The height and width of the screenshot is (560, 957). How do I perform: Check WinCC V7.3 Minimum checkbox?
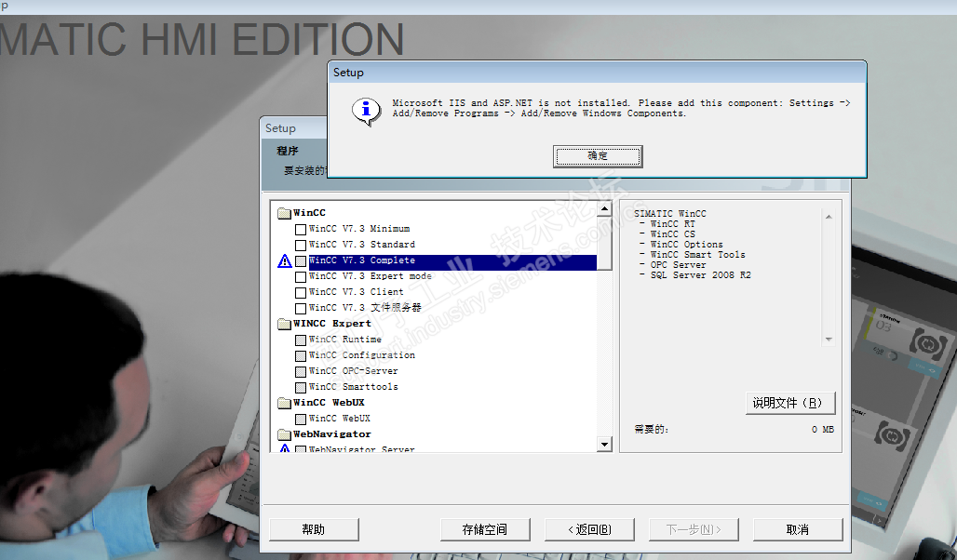pyautogui.click(x=301, y=230)
